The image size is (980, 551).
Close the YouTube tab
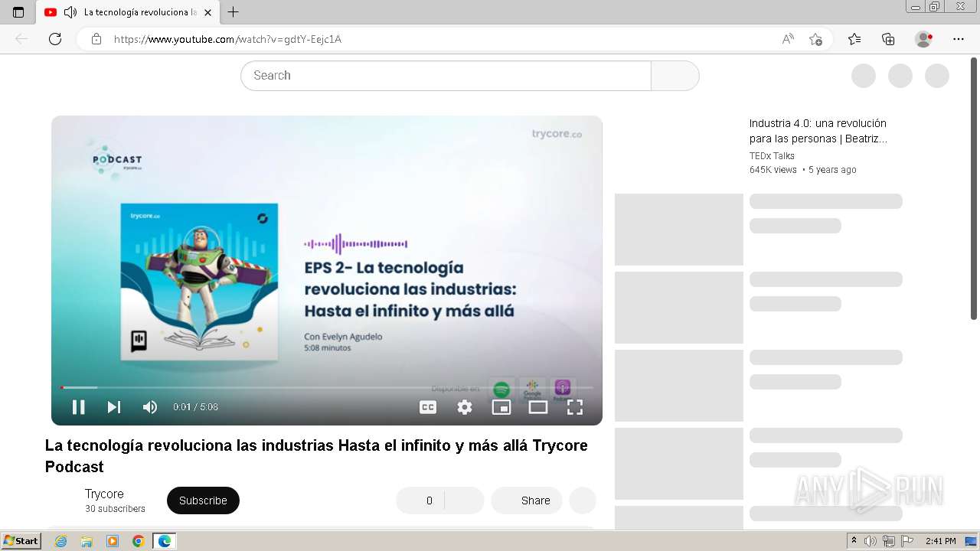(x=207, y=12)
